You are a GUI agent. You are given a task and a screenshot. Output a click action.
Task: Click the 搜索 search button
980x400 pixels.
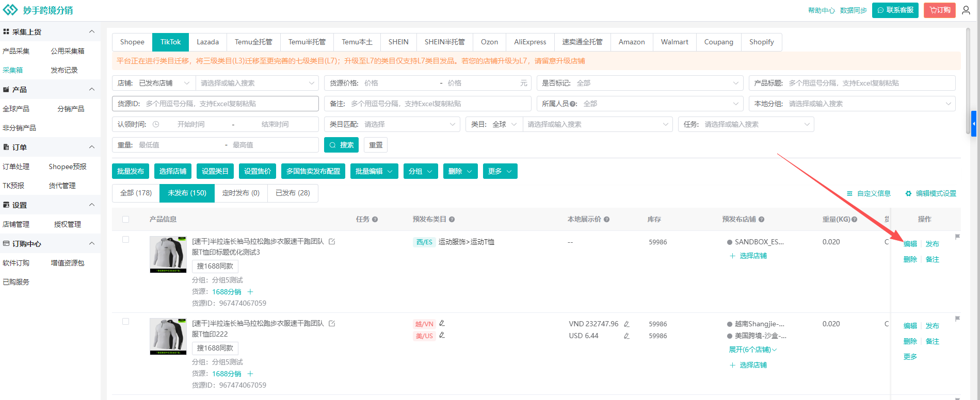coord(341,145)
